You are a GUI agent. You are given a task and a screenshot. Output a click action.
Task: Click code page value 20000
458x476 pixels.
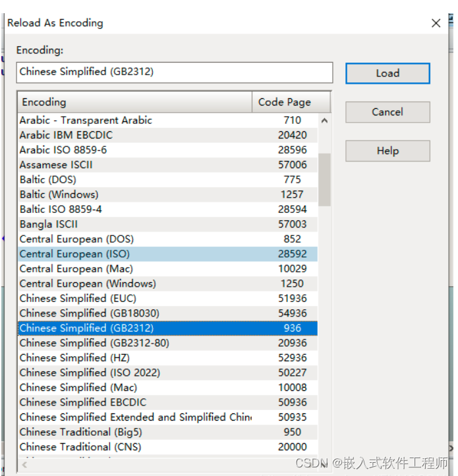coord(293,448)
